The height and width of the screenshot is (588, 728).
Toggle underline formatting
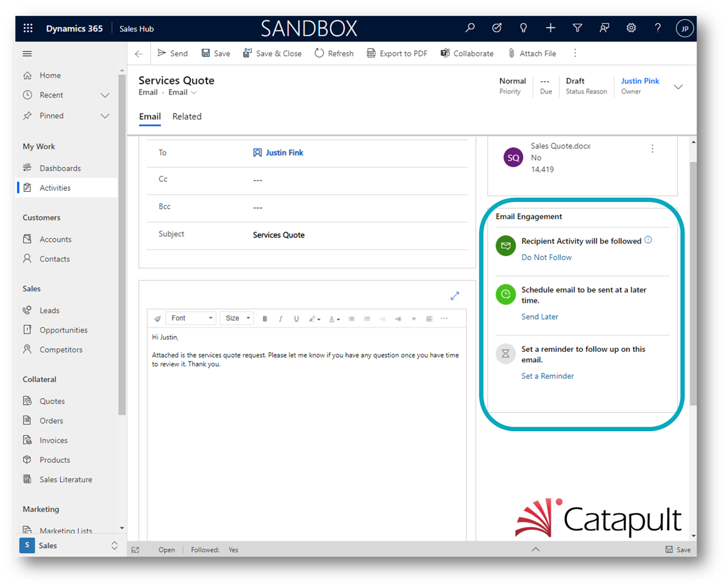[296, 318]
